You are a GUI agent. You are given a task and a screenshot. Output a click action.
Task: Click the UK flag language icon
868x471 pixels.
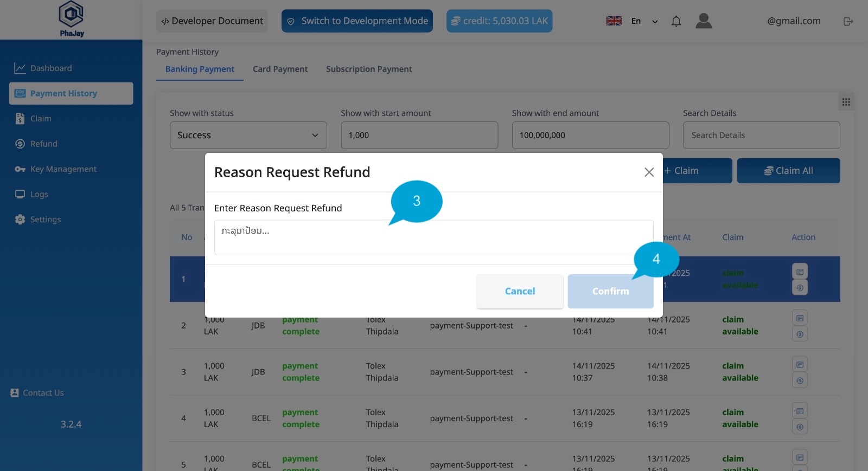tap(614, 21)
